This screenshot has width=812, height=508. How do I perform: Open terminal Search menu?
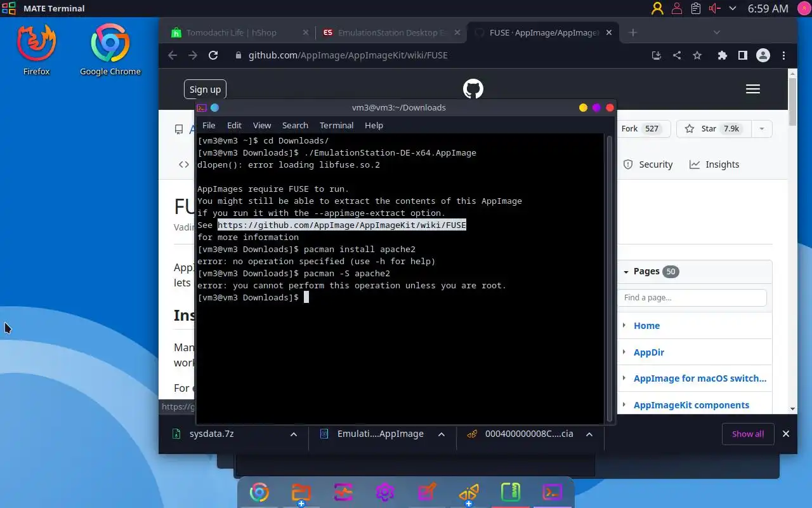coord(295,125)
